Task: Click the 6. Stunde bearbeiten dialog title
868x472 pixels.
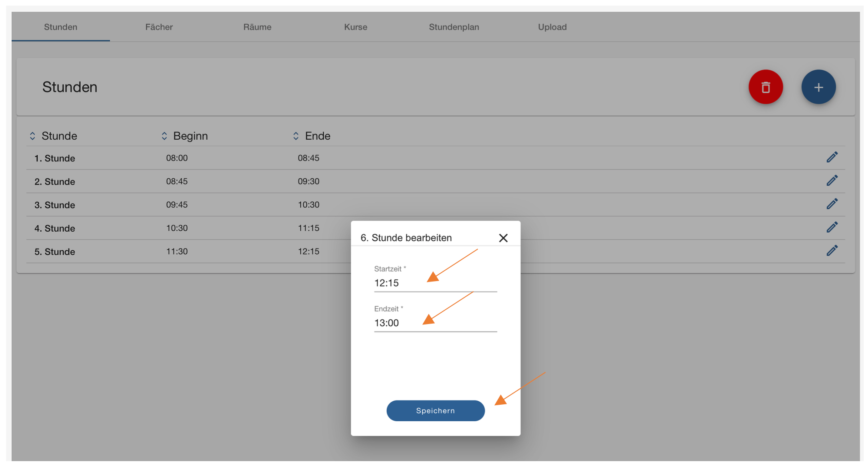Action: [406, 238]
